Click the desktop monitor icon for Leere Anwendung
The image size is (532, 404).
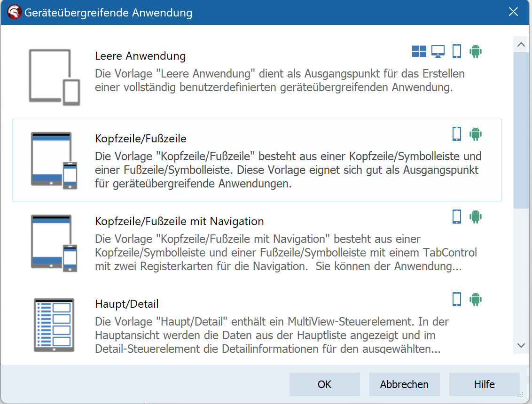click(x=438, y=51)
